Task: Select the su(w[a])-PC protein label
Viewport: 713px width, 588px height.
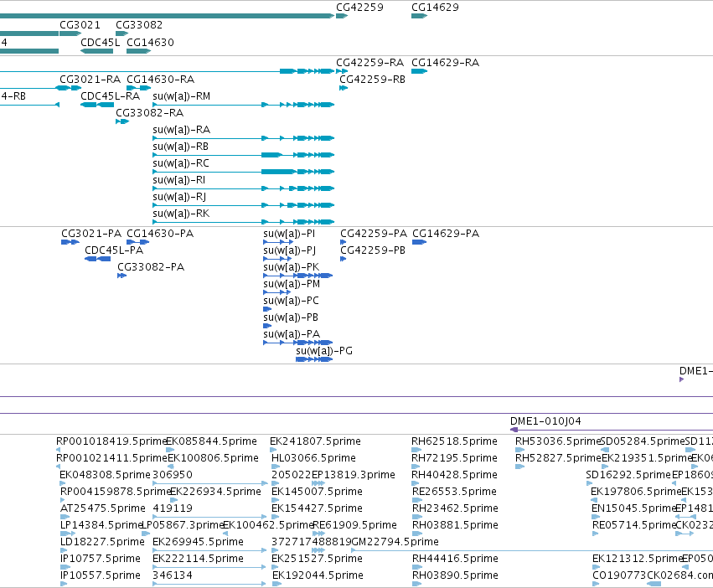Action: [291, 301]
